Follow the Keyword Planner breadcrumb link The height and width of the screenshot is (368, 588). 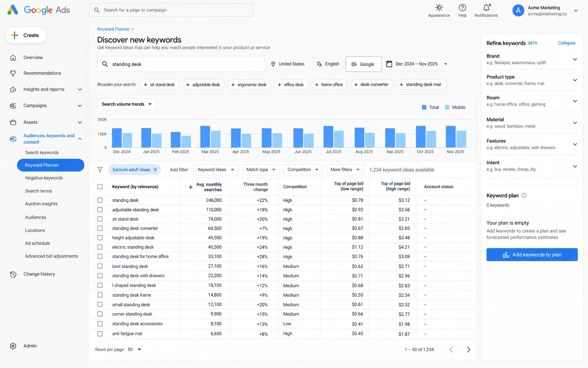[x=113, y=29]
